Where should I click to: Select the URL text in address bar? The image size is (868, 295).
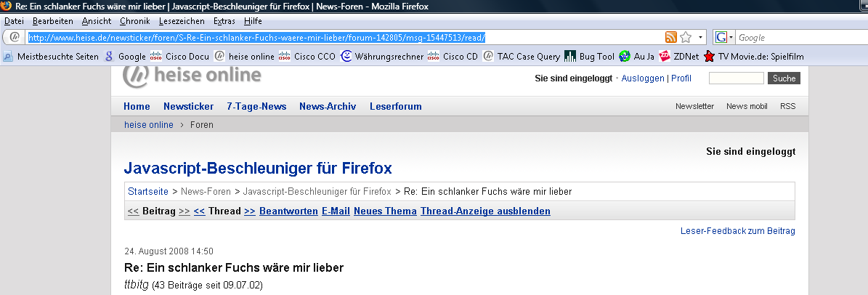(x=257, y=38)
